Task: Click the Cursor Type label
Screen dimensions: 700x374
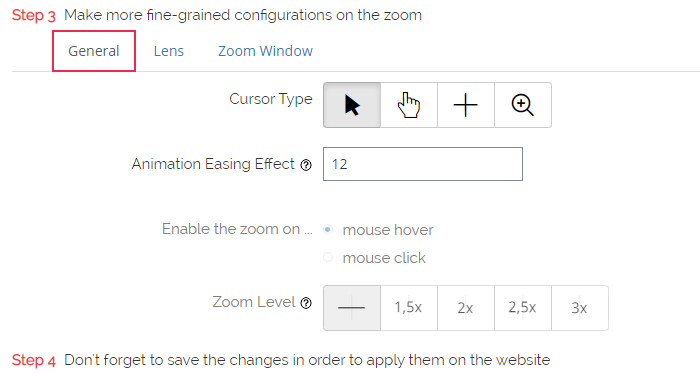Action: (x=271, y=99)
